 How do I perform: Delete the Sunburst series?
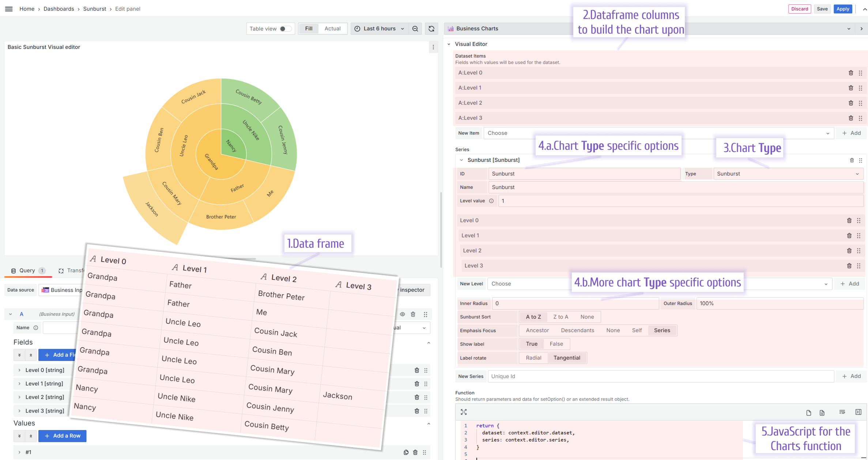(x=852, y=160)
